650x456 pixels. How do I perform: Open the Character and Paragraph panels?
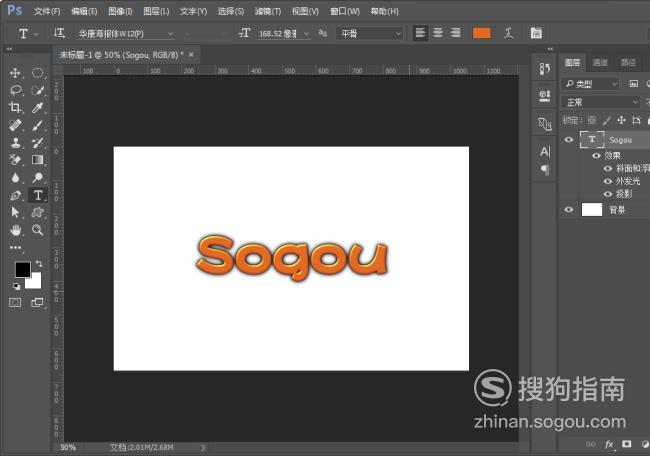536,33
